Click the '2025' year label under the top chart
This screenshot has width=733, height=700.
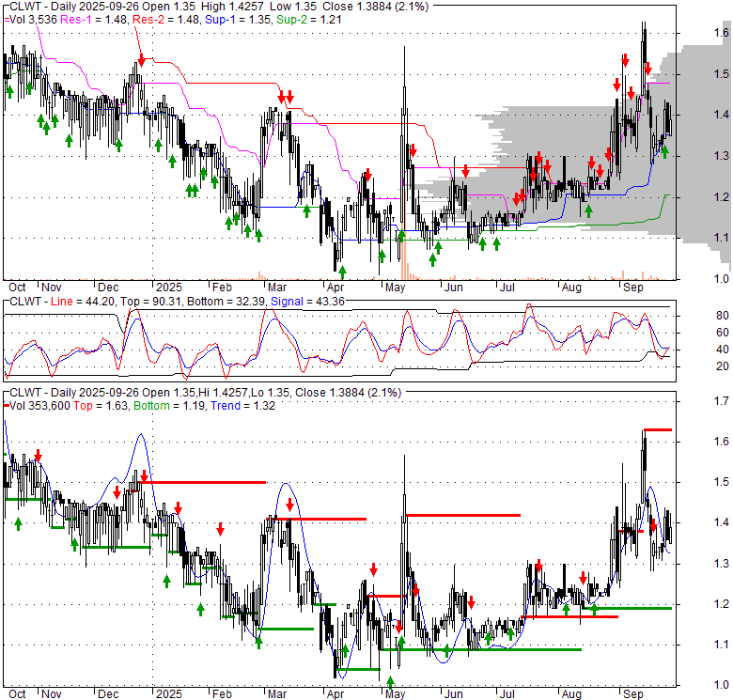pyautogui.click(x=169, y=287)
